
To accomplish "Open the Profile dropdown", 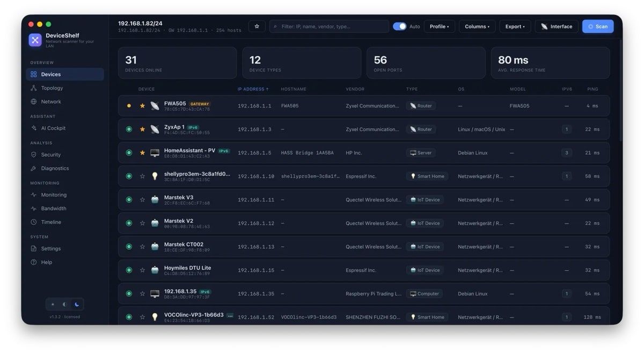I will pos(440,26).
